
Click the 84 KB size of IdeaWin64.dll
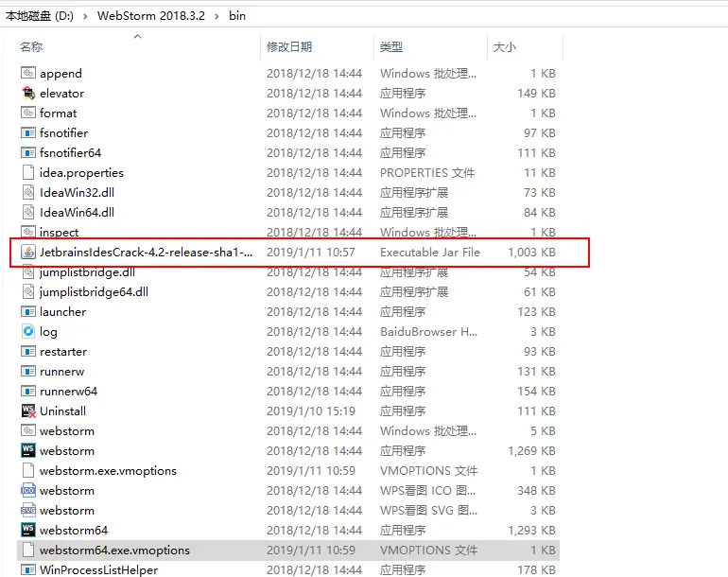(540, 212)
